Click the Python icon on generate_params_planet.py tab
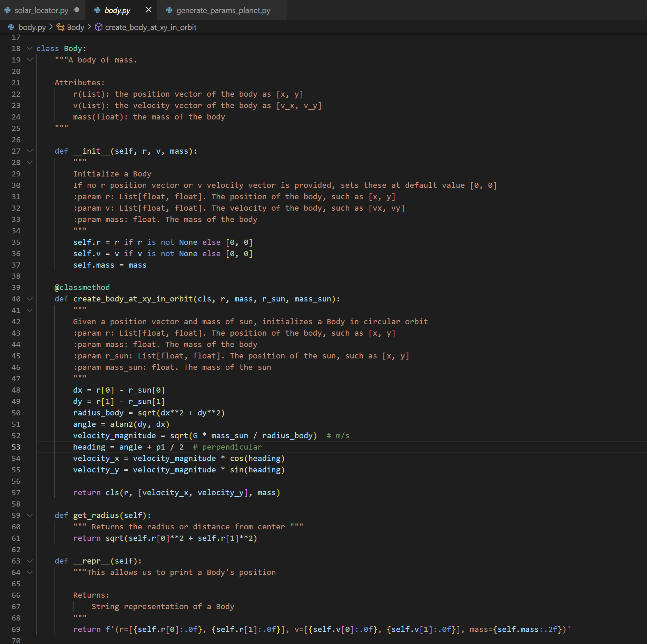647x644 pixels. 169,10
